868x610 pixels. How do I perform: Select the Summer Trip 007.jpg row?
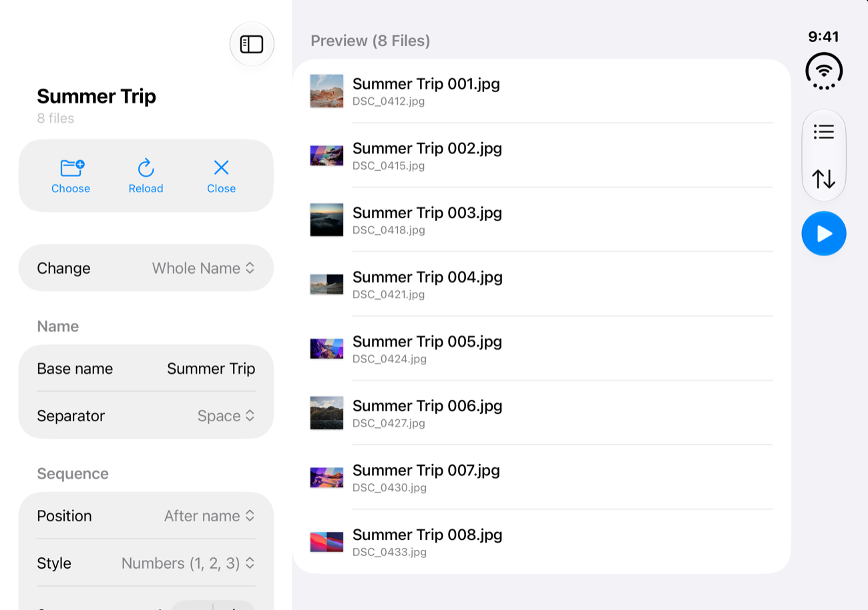(541, 477)
